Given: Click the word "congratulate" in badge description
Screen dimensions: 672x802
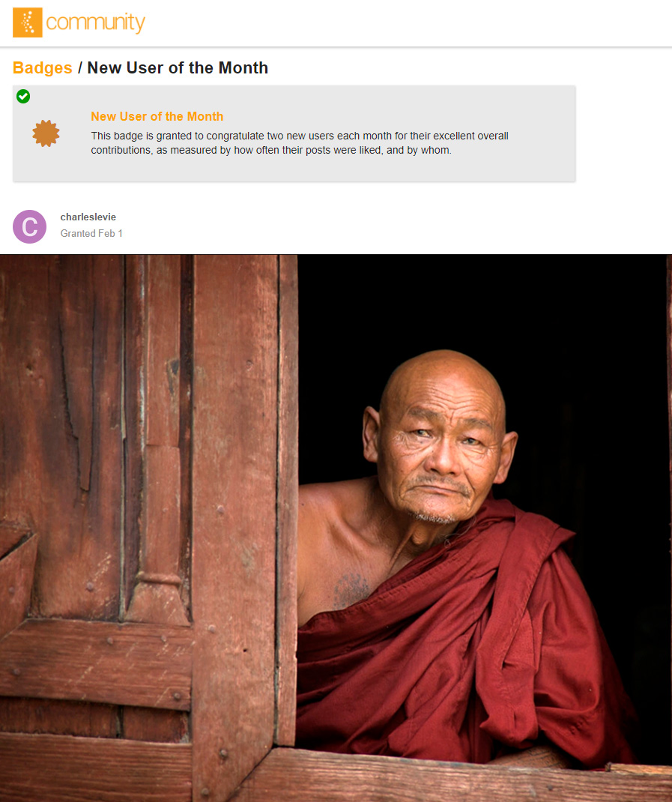Looking at the screenshot, I should point(241,136).
